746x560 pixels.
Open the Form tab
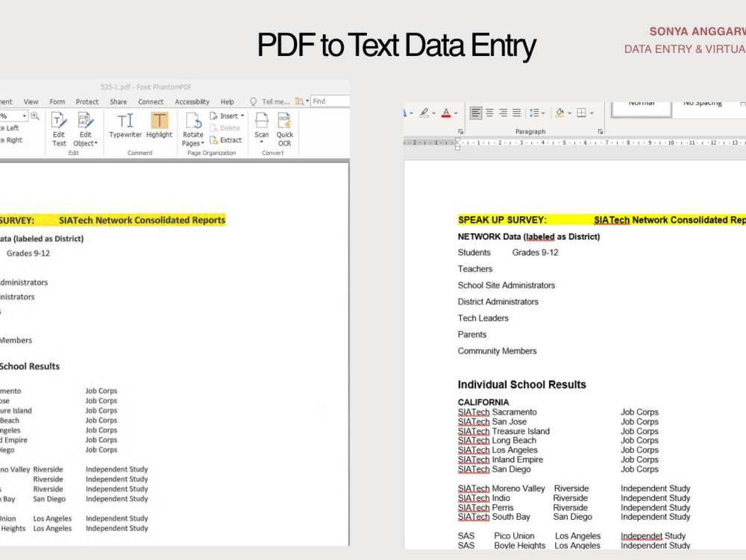57,101
